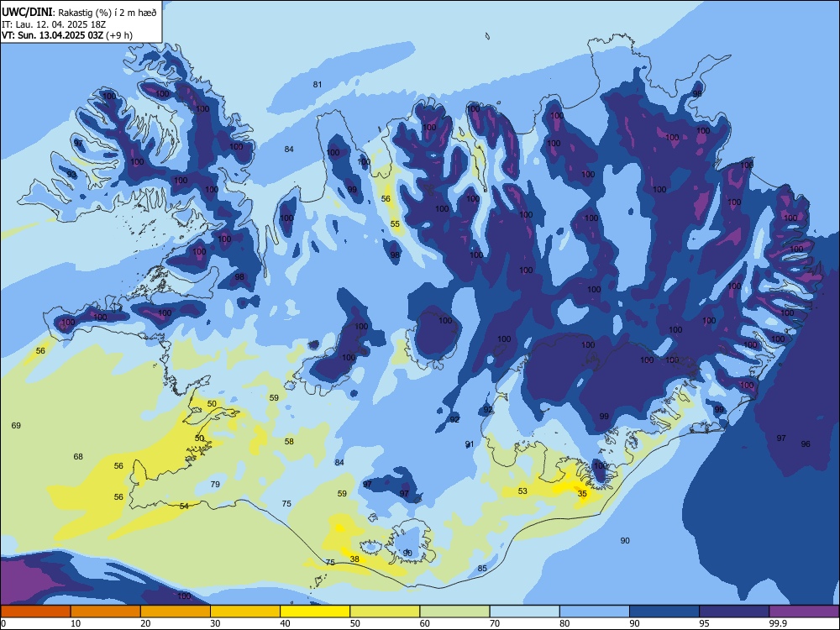This screenshot has height=630, width=840.
Task: Click the '35' humidity value in the yellow area
Action: [x=582, y=493]
